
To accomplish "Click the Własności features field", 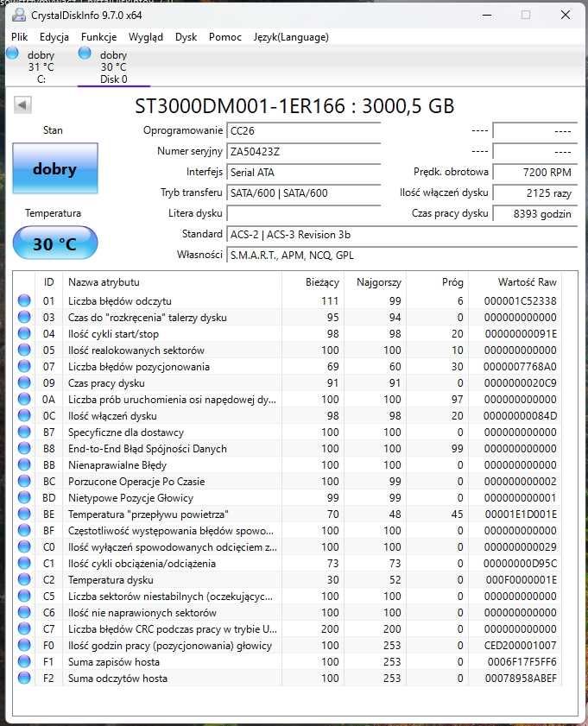I will pyautogui.click(x=401, y=256).
